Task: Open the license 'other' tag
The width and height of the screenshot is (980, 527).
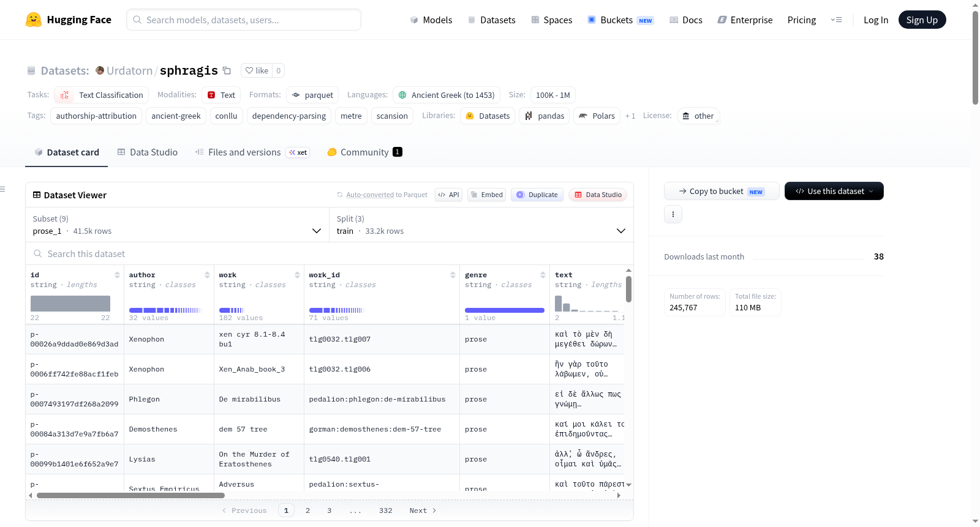Action: pyautogui.click(x=698, y=116)
